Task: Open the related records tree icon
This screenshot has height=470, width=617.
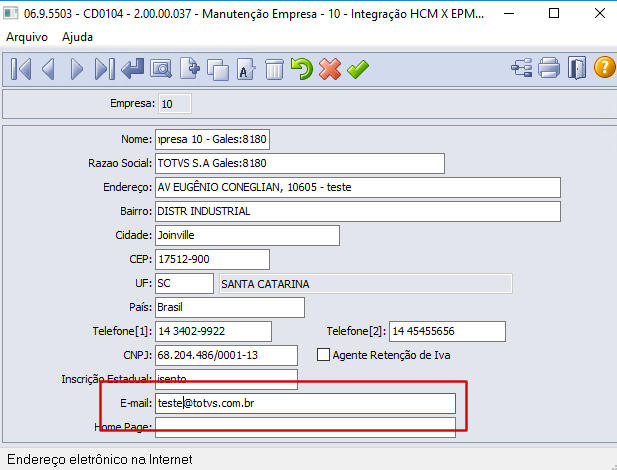Action: (521, 68)
